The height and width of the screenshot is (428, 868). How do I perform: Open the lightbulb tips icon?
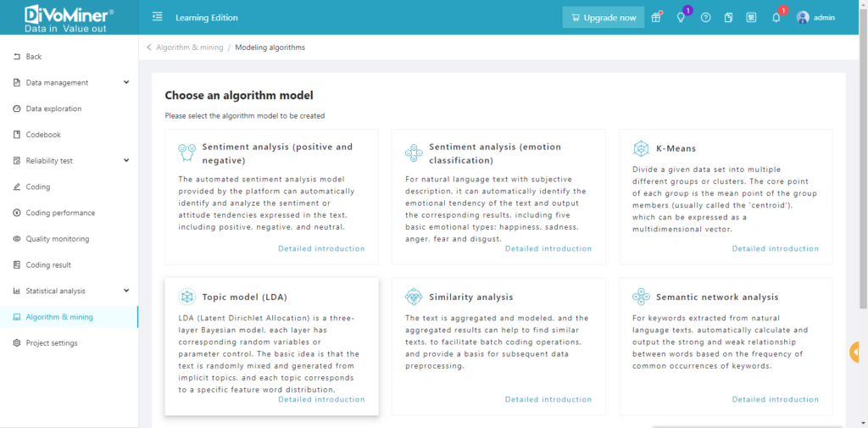[x=681, y=17]
